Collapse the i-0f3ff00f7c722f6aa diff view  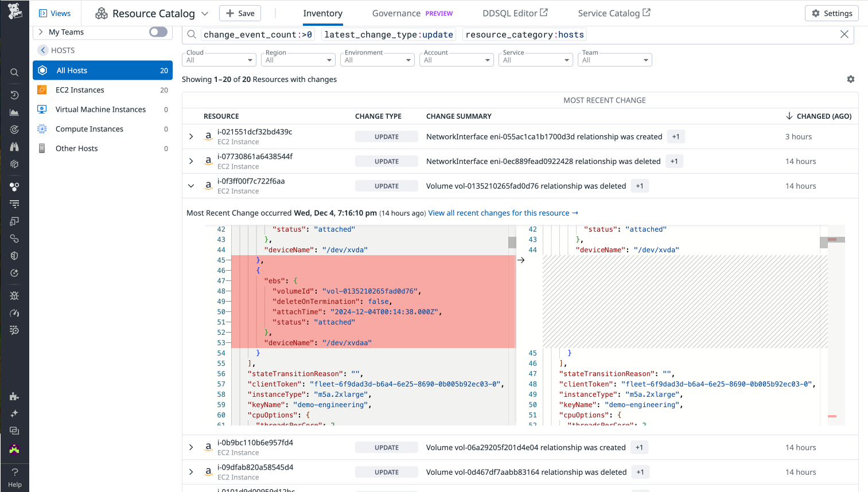point(191,186)
